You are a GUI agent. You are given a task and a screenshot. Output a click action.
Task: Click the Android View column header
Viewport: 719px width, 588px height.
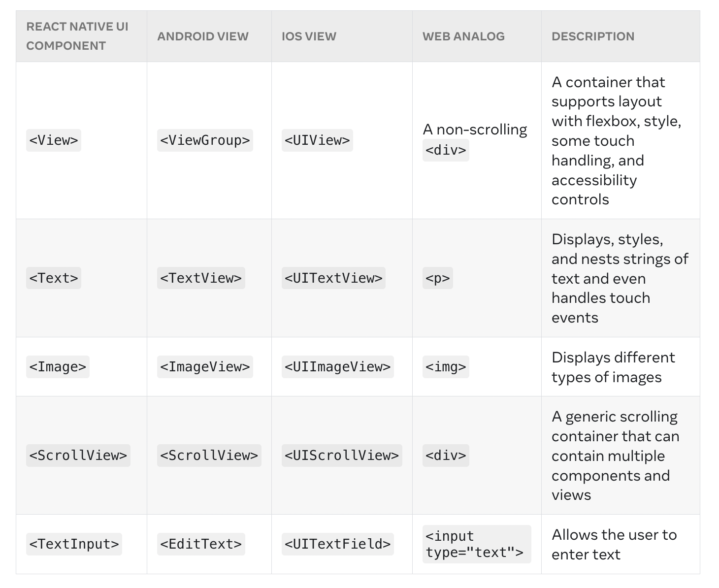pyautogui.click(x=202, y=36)
